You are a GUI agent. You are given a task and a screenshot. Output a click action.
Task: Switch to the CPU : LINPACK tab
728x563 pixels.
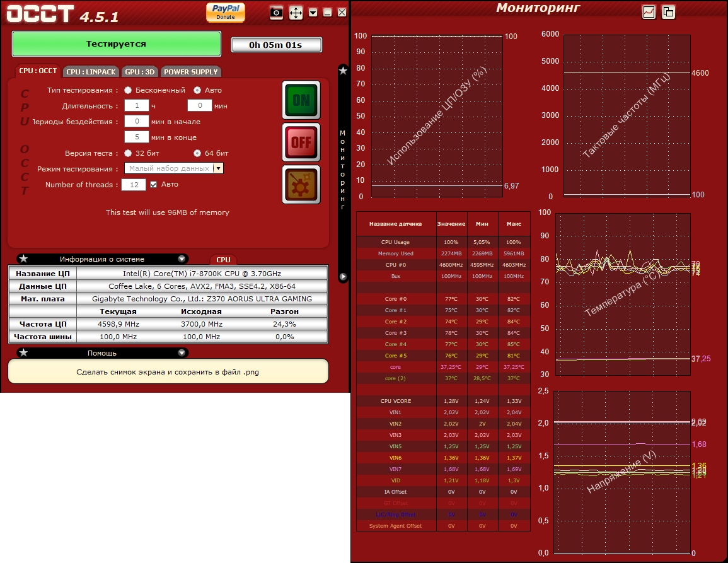pyautogui.click(x=91, y=71)
